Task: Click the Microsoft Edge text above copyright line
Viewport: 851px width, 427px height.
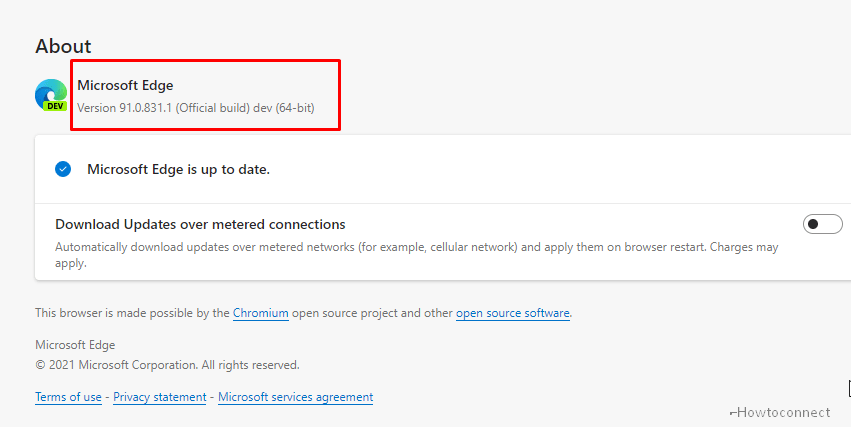Action: [x=75, y=345]
